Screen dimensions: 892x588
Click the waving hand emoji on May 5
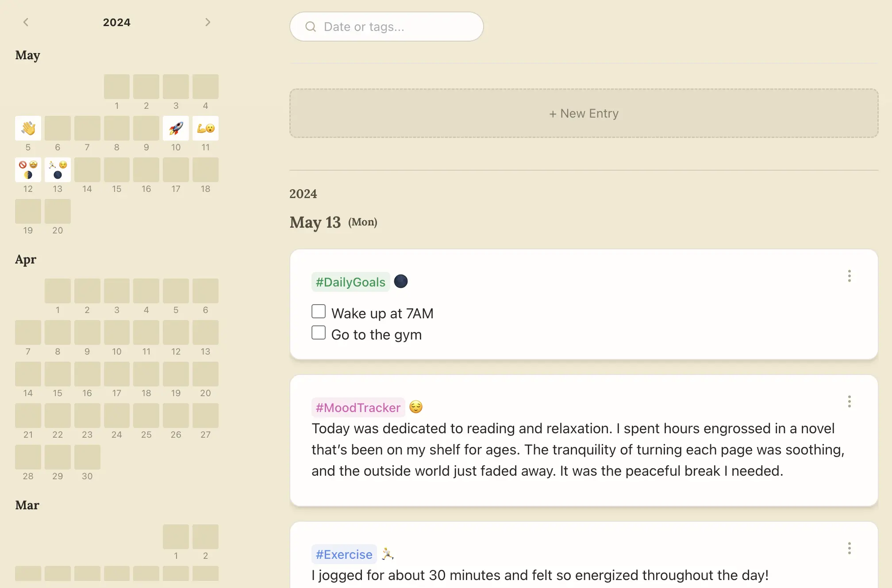[x=28, y=128]
